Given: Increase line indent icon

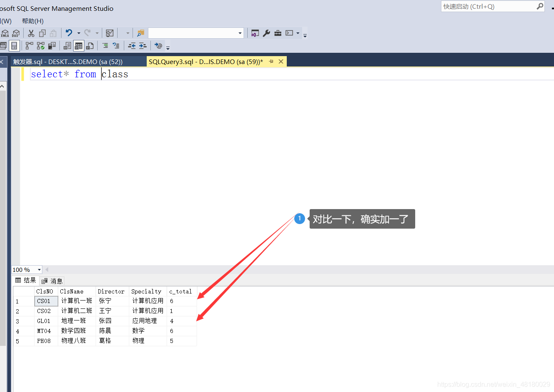Looking at the screenshot, I should (x=143, y=46).
